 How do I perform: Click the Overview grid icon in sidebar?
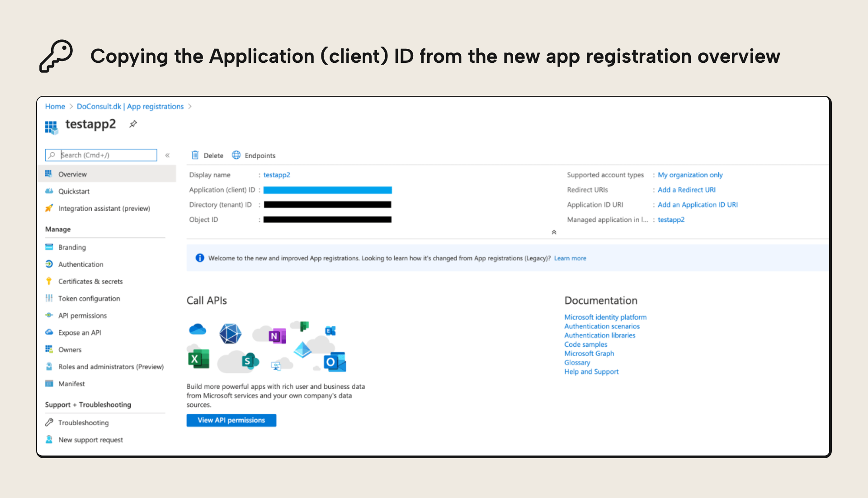[x=48, y=174]
